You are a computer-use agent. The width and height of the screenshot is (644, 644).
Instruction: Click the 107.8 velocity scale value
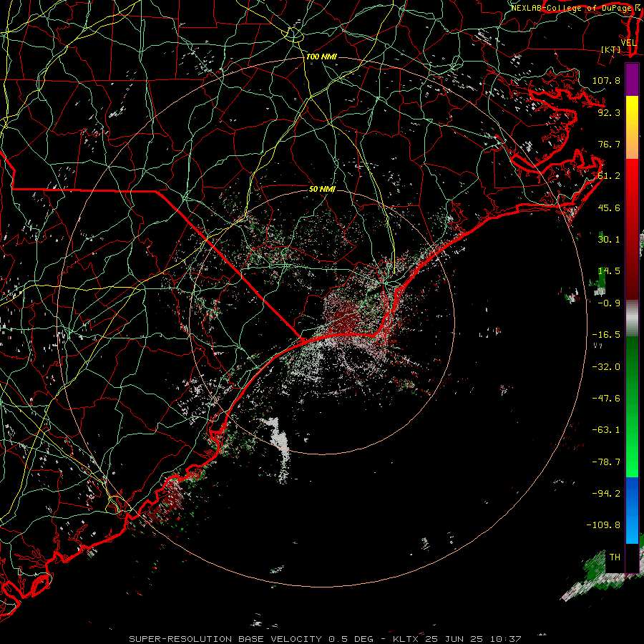tap(606, 80)
